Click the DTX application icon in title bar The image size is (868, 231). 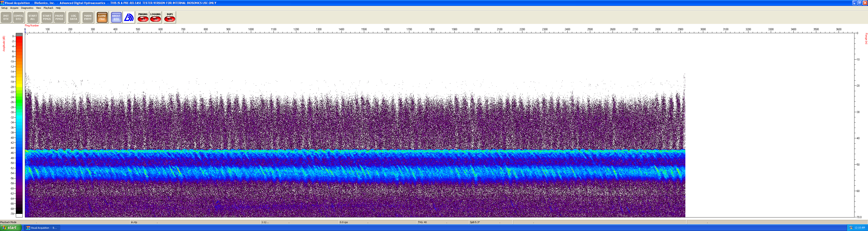point(2,3)
